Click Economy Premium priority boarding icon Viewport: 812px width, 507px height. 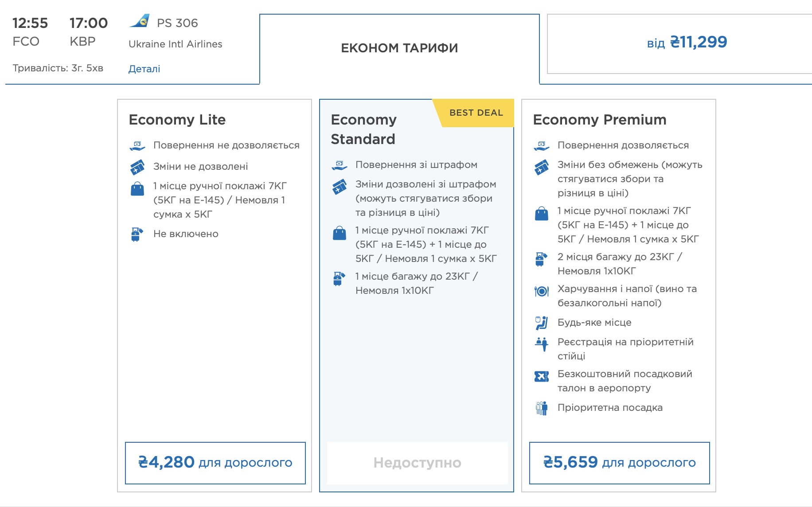coord(542,408)
